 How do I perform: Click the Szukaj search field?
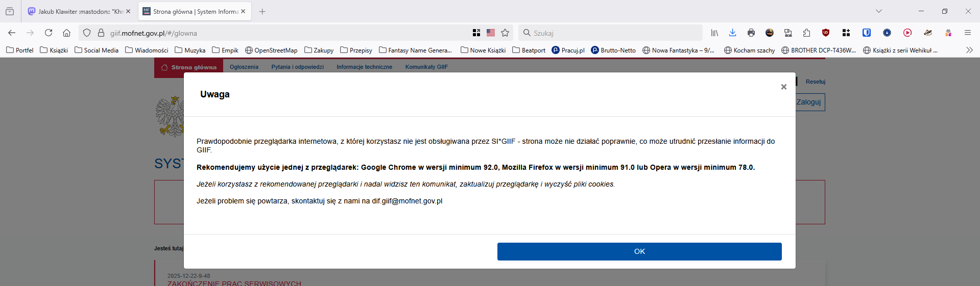pyautogui.click(x=613, y=33)
